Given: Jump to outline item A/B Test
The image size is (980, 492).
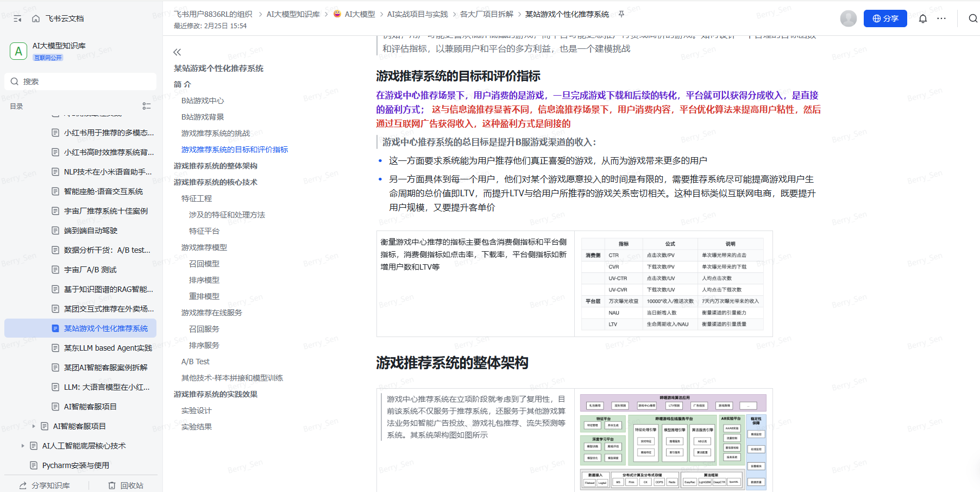Looking at the screenshot, I should tap(196, 362).
